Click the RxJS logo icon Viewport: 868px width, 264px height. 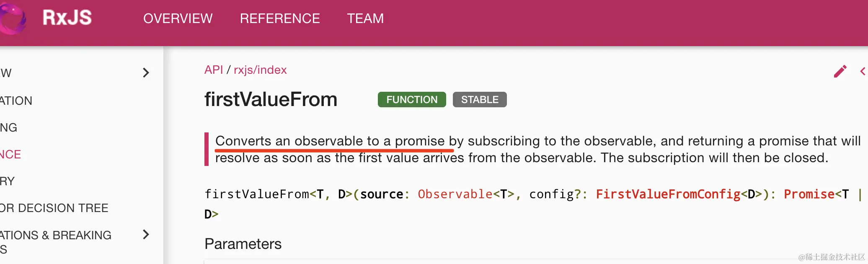[12, 18]
